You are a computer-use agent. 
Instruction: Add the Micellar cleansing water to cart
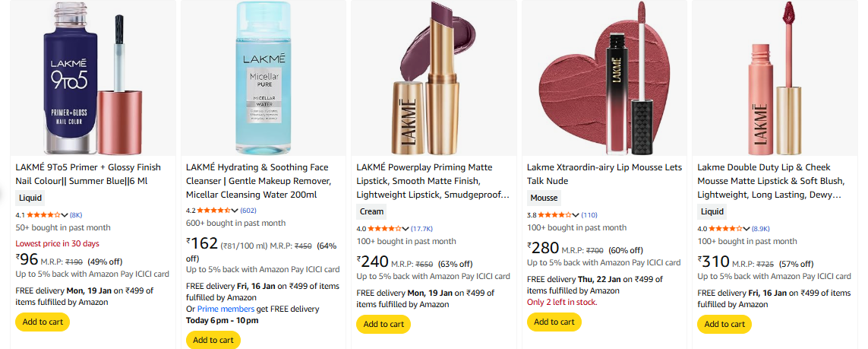(x=213, y=340)
